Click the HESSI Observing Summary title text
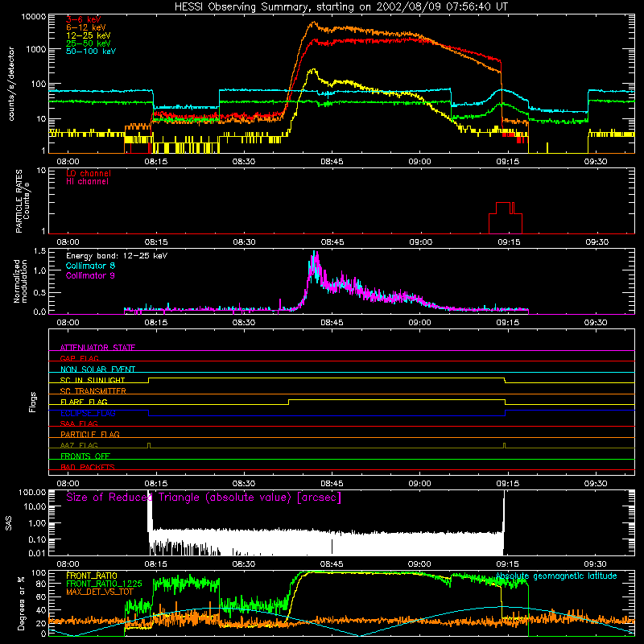Screen dimensions: 644x644 tap(341, 7)
